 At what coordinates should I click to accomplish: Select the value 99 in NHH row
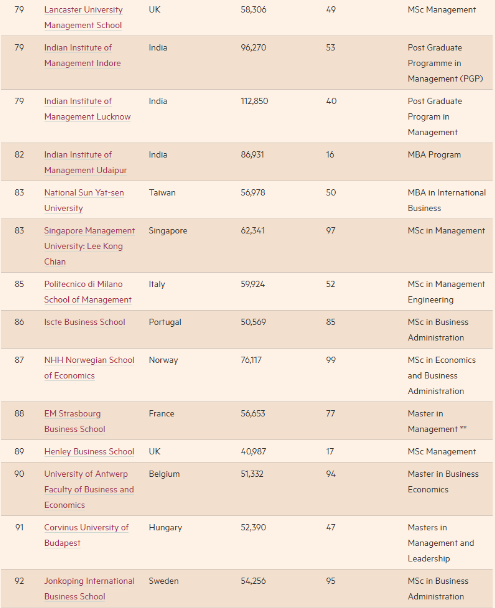(331, 360)
